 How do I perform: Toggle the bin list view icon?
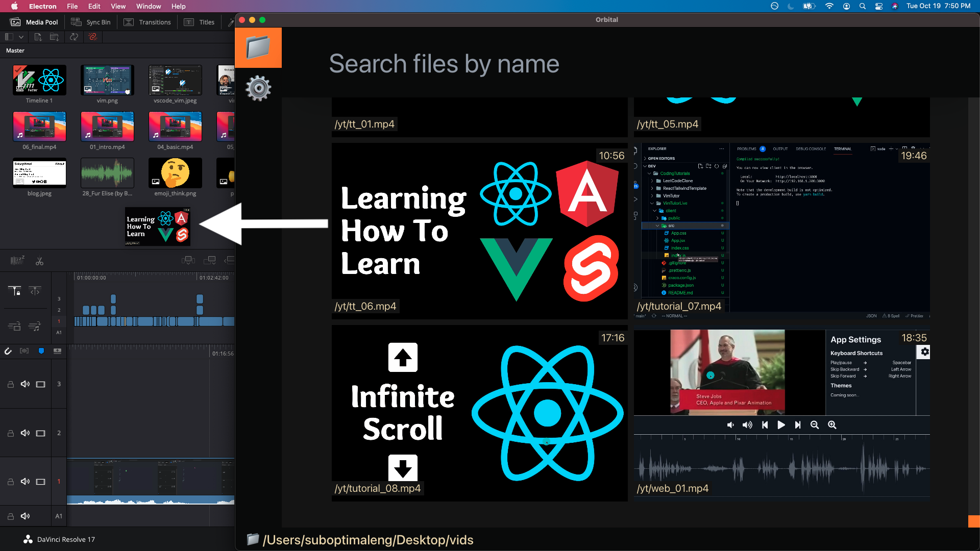(9, 37)
